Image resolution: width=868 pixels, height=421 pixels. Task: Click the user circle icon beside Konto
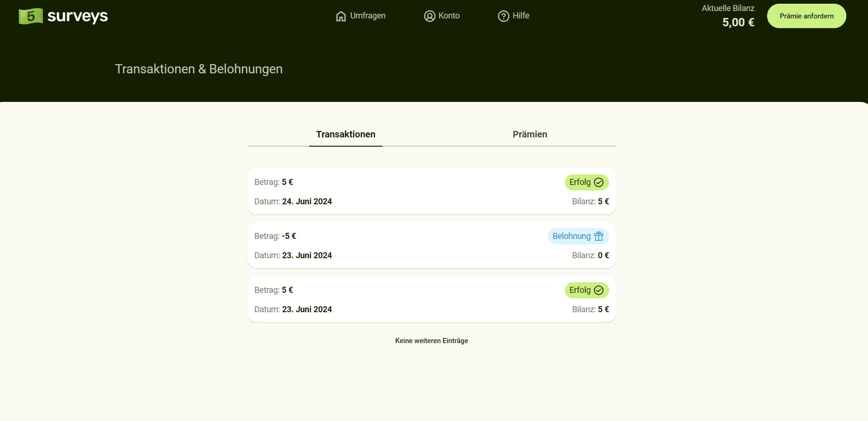pyautogui.click(x=429, y=16)
